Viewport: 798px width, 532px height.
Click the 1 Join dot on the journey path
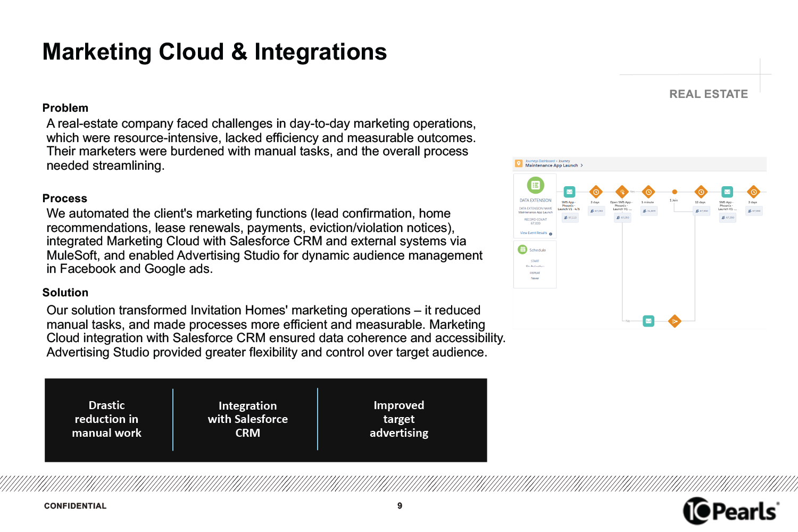tap(675, 192)
